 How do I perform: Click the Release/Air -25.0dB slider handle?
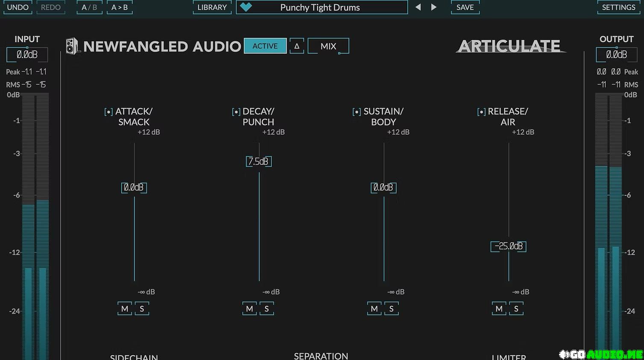(x=508, y=246)
